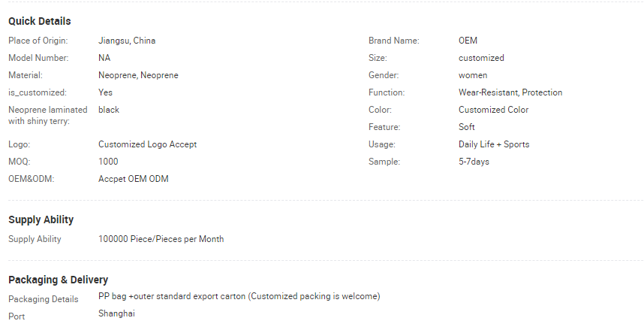Click the Neoprene, Neoprene material value
Viewport: 644px width, 336px height.
[x=138, y=75]
